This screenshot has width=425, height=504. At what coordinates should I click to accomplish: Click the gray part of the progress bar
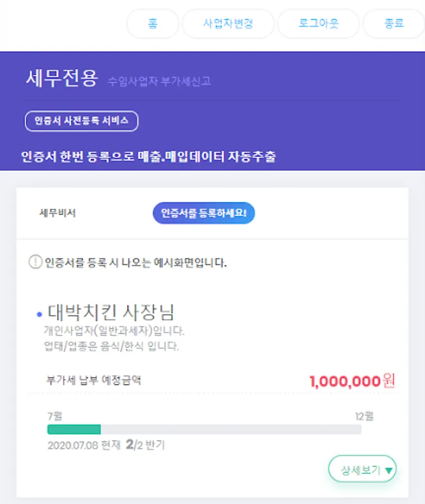click(231, 430)
